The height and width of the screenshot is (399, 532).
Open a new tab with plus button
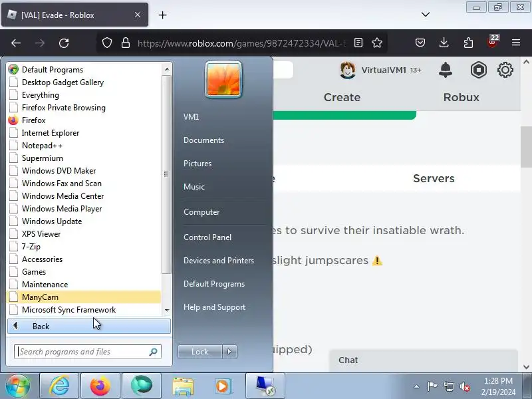click(x=162, y=15)
